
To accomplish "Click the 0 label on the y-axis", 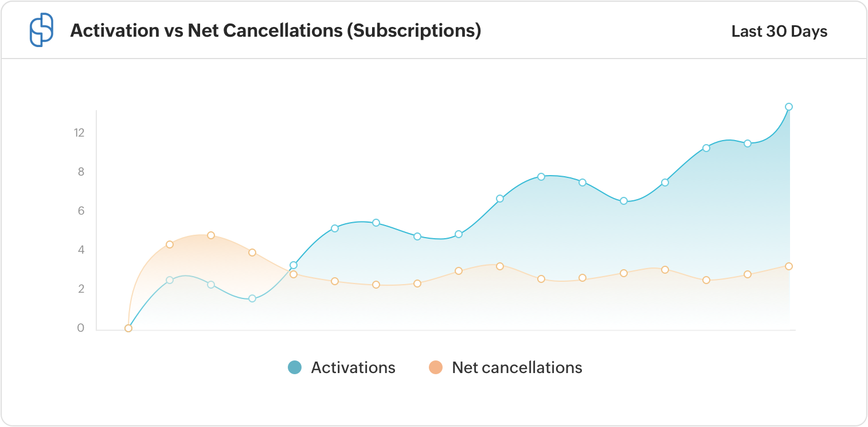I will 81,328.
